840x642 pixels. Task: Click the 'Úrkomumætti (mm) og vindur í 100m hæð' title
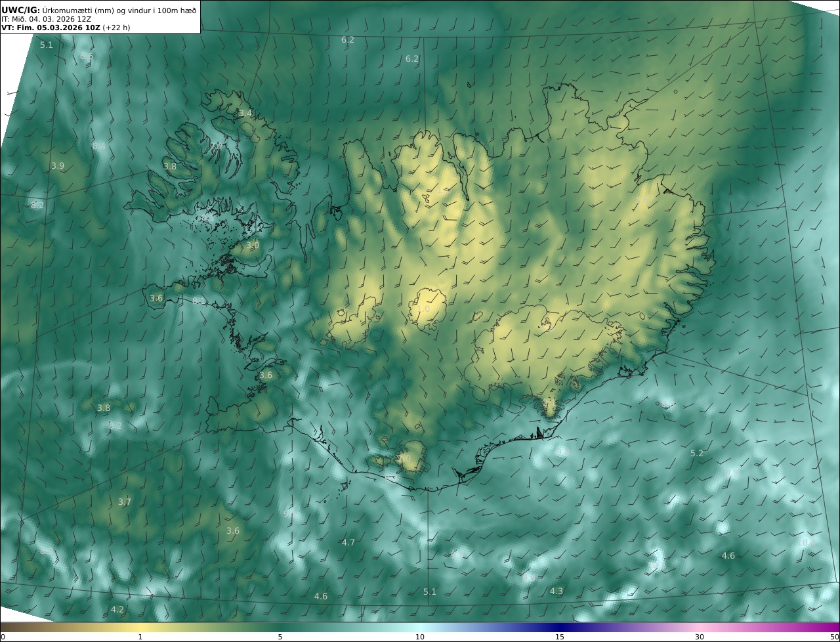120,11
